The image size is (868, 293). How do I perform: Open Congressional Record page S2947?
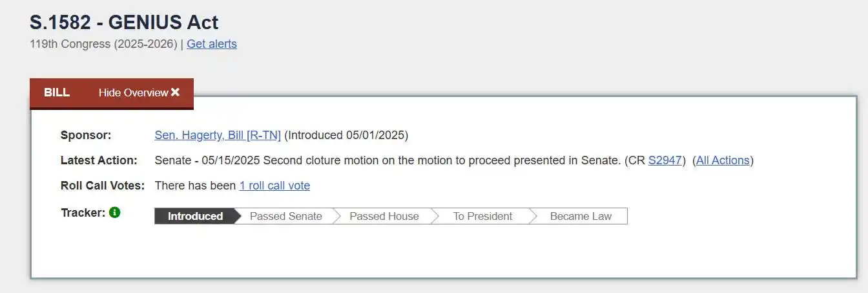tap(665, 160)
